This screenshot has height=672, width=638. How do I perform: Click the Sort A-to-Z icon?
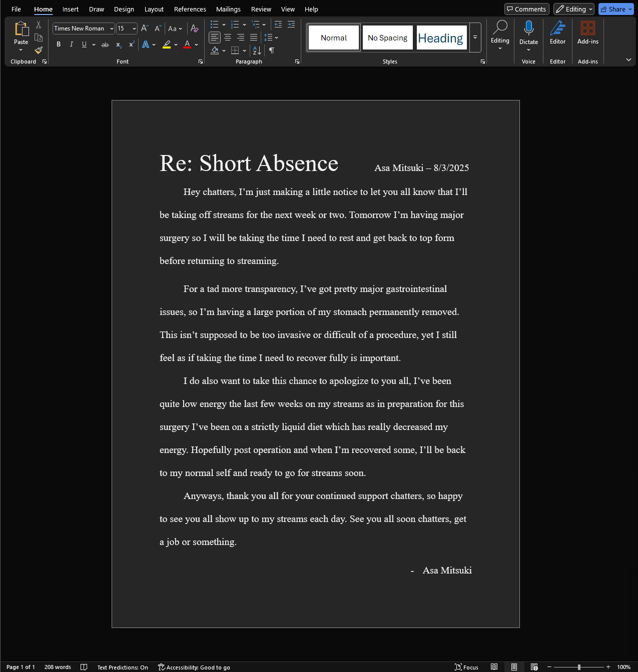click(257, 50)
